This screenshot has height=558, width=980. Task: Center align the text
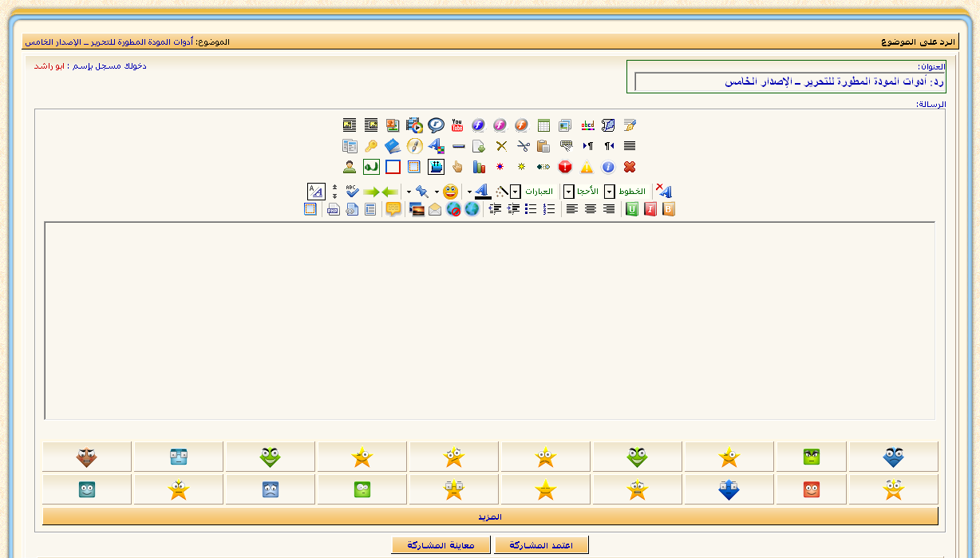[591, 209]
